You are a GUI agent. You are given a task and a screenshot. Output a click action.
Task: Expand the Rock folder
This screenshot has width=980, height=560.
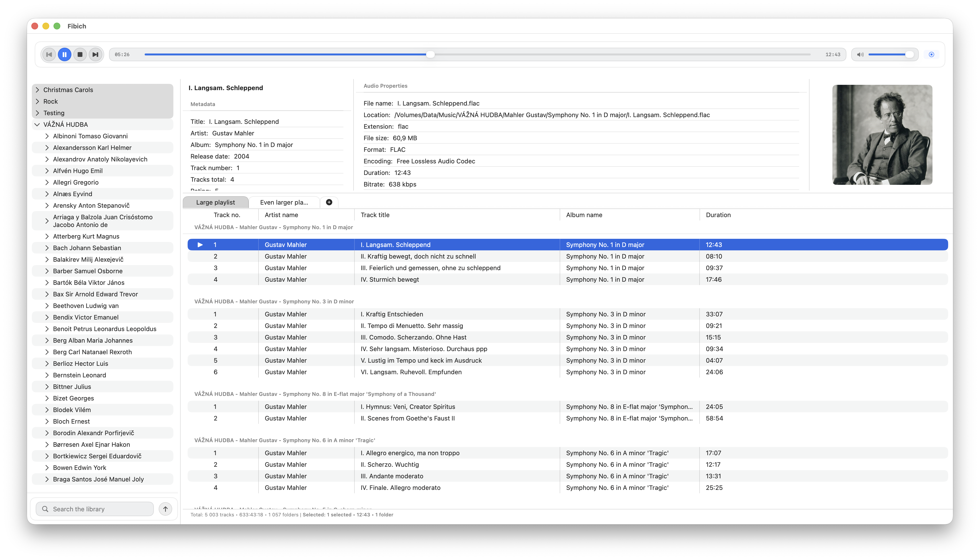[x=37, y=101]
